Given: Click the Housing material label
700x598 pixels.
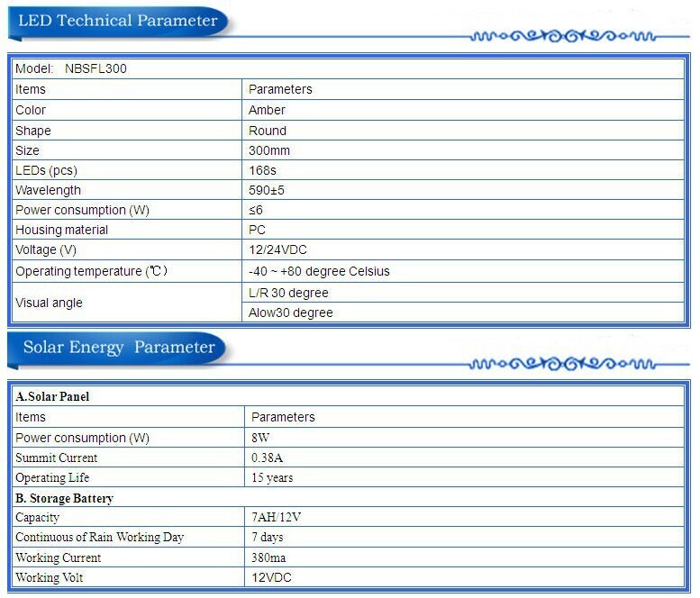Looking at the screenshot, I should tap(61, 230).
